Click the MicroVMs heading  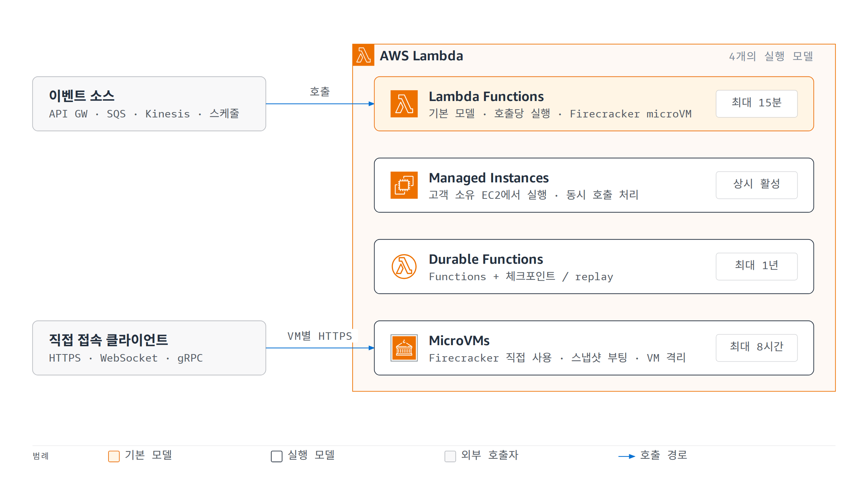pyautogui.click(x=459, y=341)
